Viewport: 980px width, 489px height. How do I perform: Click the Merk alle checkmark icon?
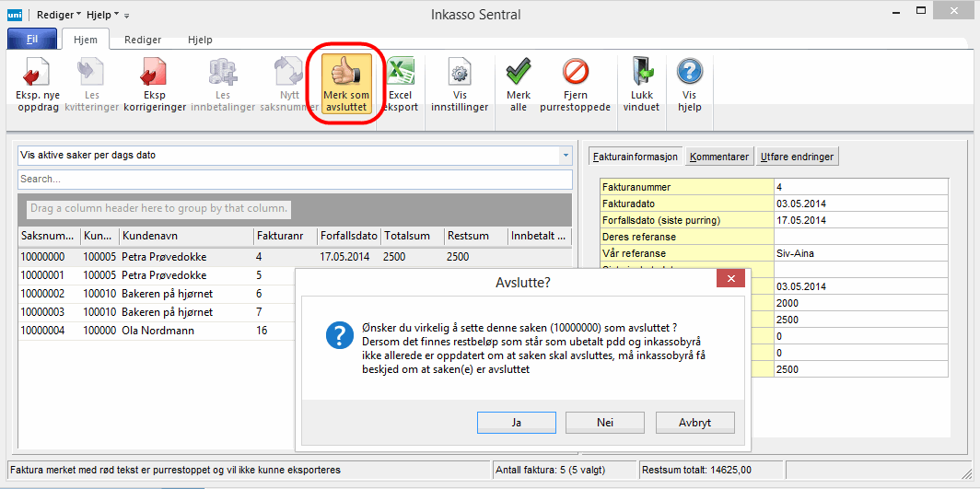[x=519, y=73]
